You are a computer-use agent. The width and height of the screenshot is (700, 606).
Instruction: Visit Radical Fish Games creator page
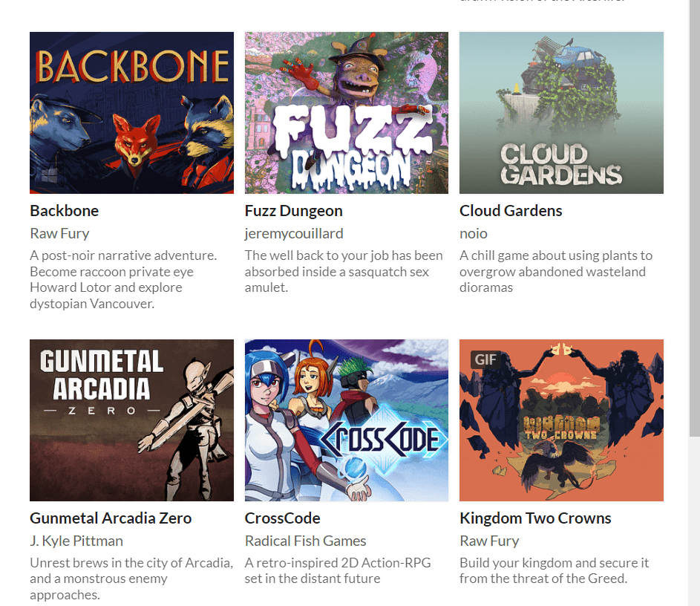[x=305, y=541]
